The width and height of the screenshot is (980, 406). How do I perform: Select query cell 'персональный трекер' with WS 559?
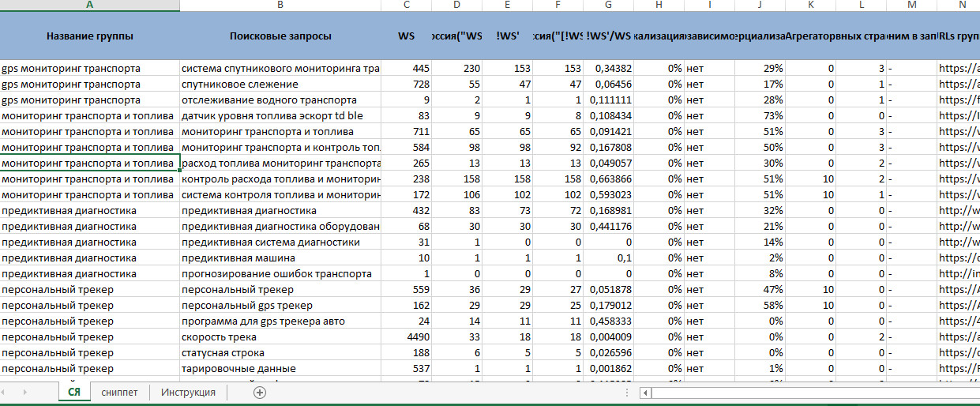(x=280, y=290)
